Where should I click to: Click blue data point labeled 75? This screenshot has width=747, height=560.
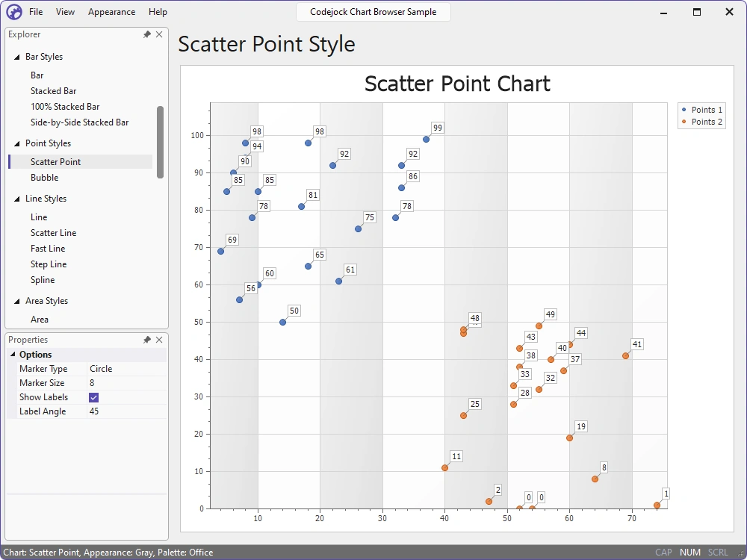coord(359,229)
